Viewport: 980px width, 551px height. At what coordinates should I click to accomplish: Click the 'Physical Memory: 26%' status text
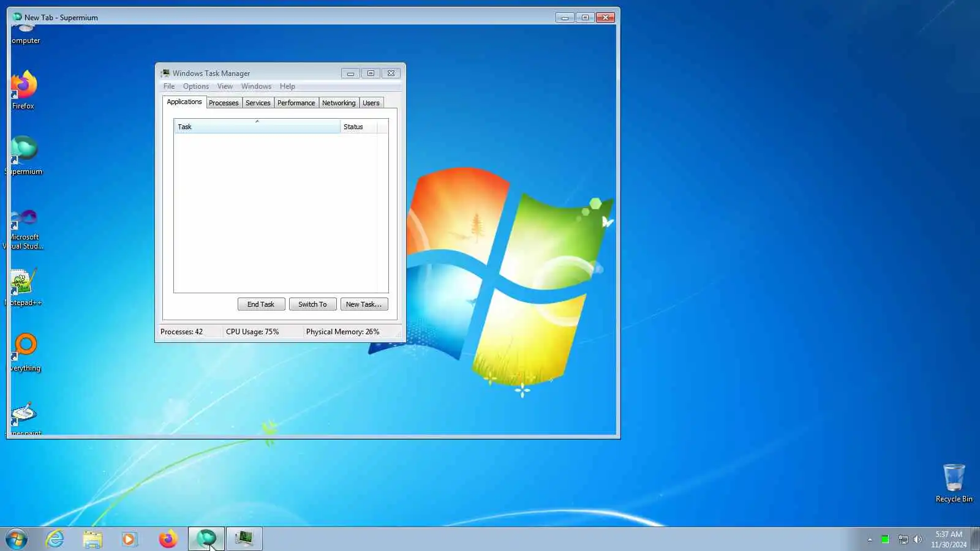tap(342, 332)
